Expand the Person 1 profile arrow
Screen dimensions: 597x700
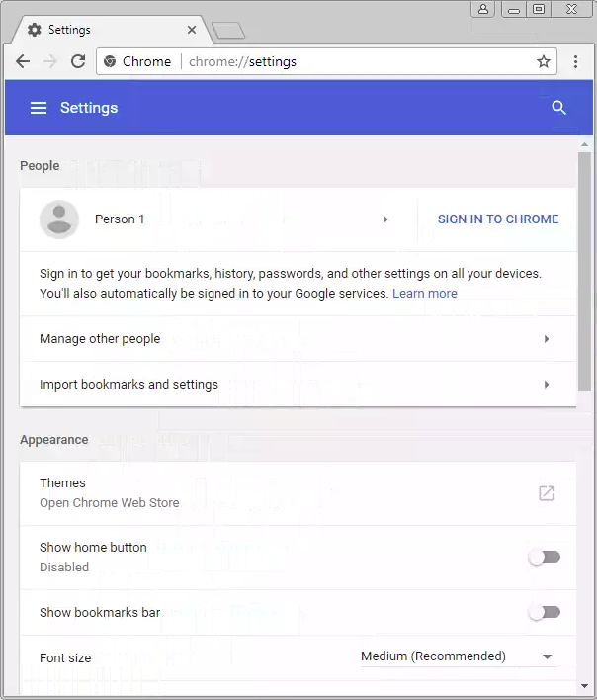click(385, 219)
